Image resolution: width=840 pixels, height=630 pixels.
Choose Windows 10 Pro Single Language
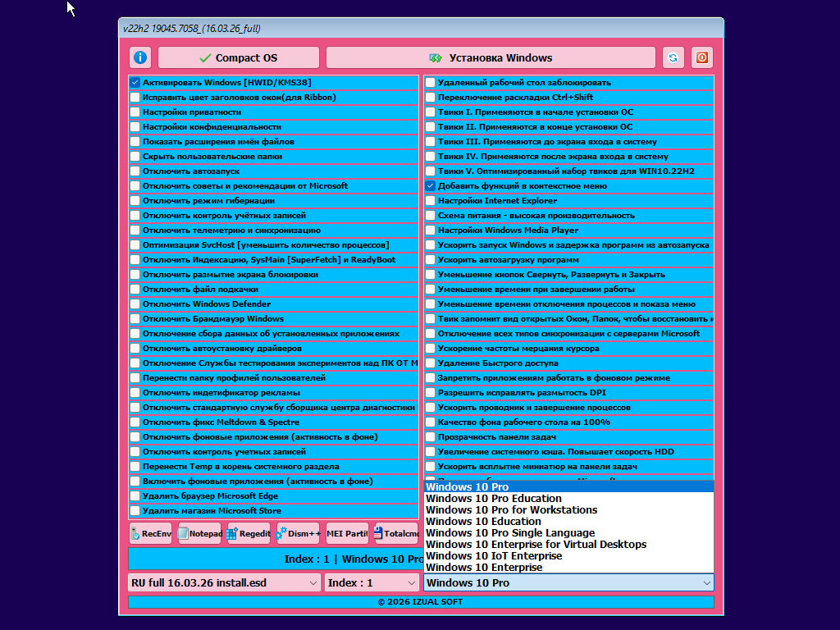pyautogui.click(x=569, y=533)
